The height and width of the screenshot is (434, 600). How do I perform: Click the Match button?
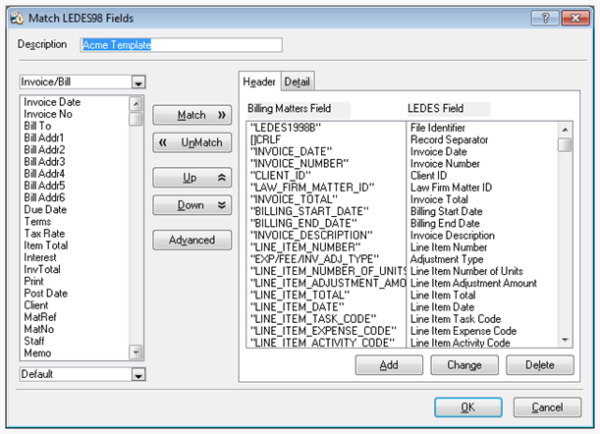point(192,115)
